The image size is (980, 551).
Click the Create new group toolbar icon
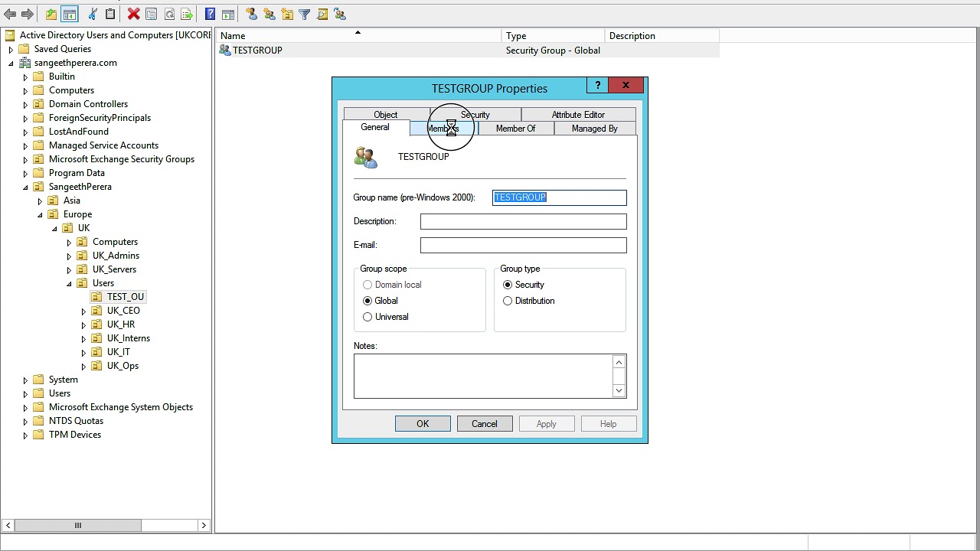tap(269, 14)
